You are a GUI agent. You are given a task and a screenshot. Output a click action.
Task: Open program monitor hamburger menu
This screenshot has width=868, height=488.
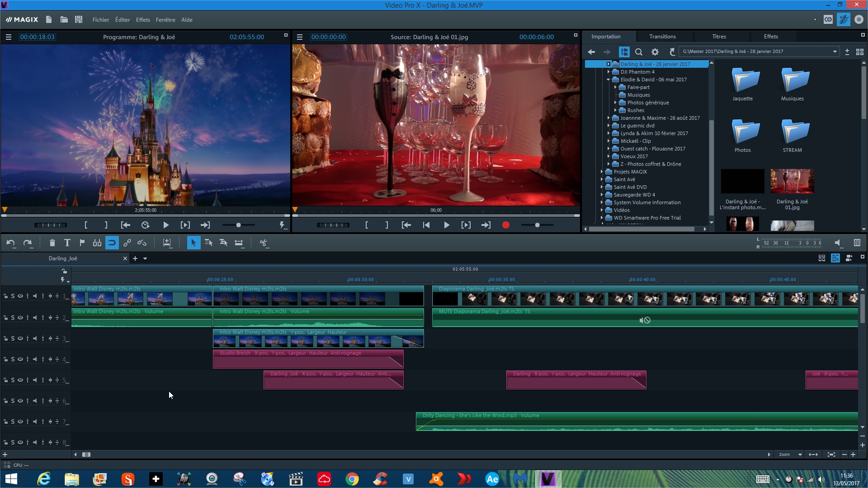click(x=9, y=37)
